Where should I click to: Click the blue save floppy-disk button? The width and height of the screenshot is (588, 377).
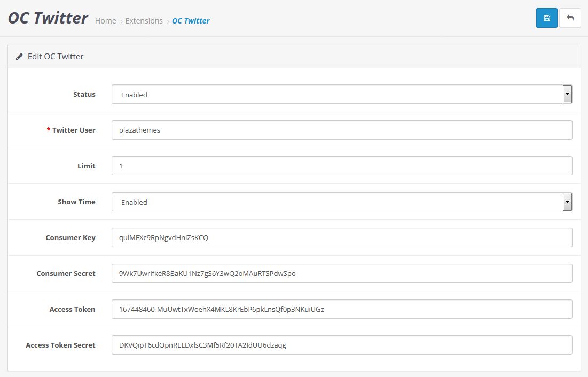coord(546,18)
